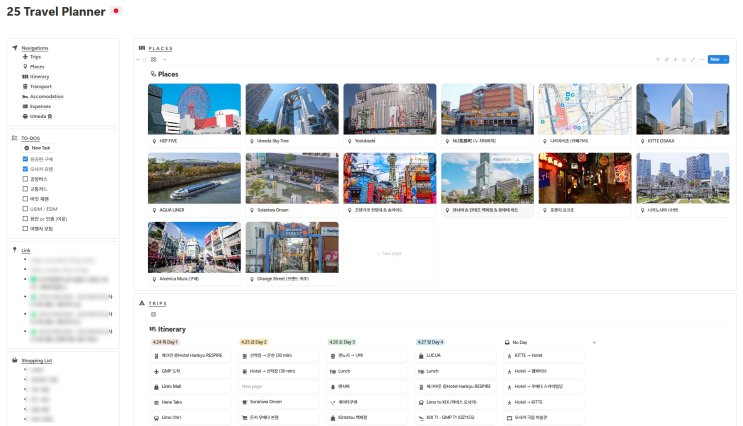The height and width of the screenshot is (426, 743).
Task: Click the airplane icon next to Trips
Action: click(x=25, y=57)
